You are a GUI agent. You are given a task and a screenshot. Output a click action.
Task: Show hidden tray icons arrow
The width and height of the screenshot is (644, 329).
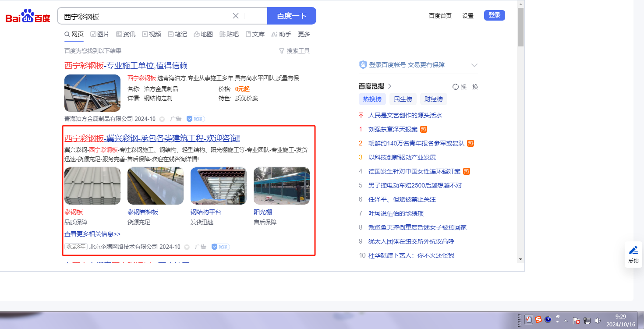pyautogui.click(x=566, y=321)
